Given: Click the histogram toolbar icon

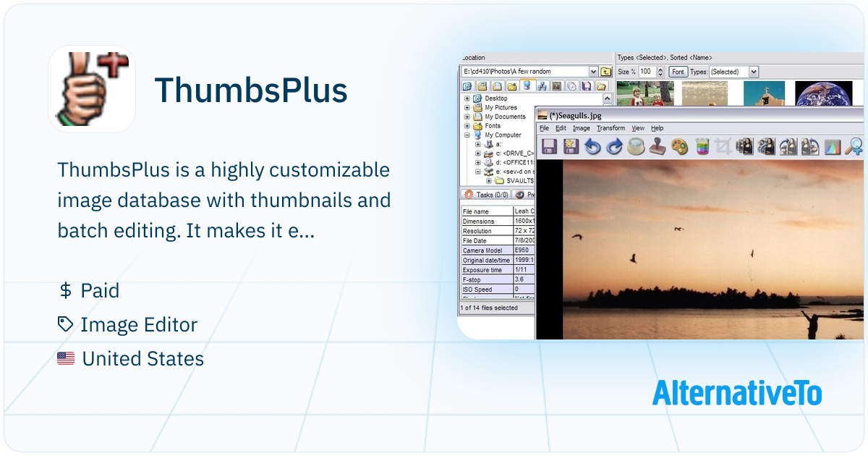Looking at the screenshot, I should tap(833, 146).
